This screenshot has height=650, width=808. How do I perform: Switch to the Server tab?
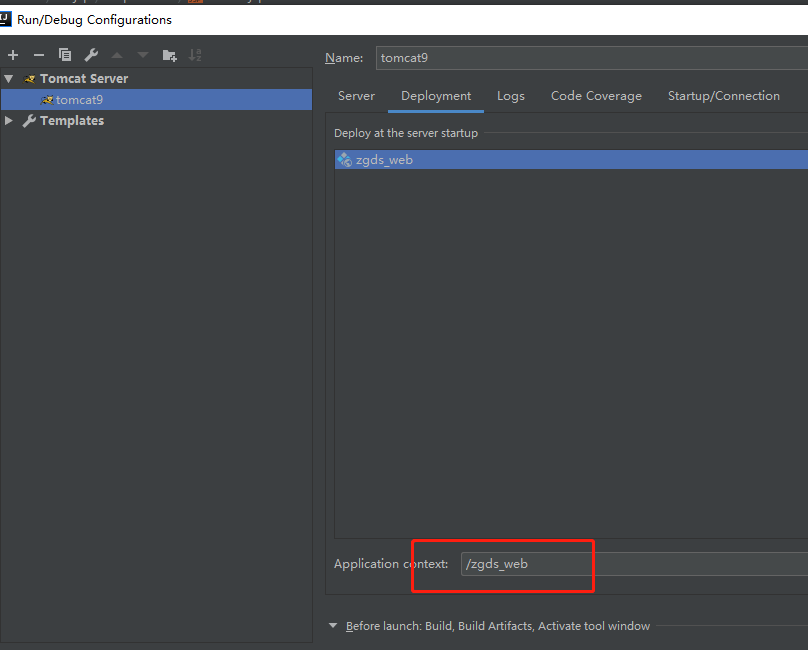(356, 96)
